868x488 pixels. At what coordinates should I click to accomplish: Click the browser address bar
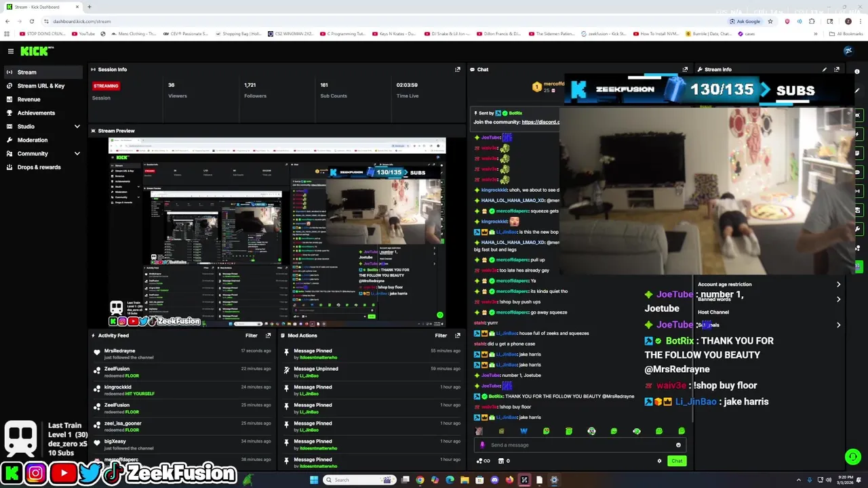point(380,21)
